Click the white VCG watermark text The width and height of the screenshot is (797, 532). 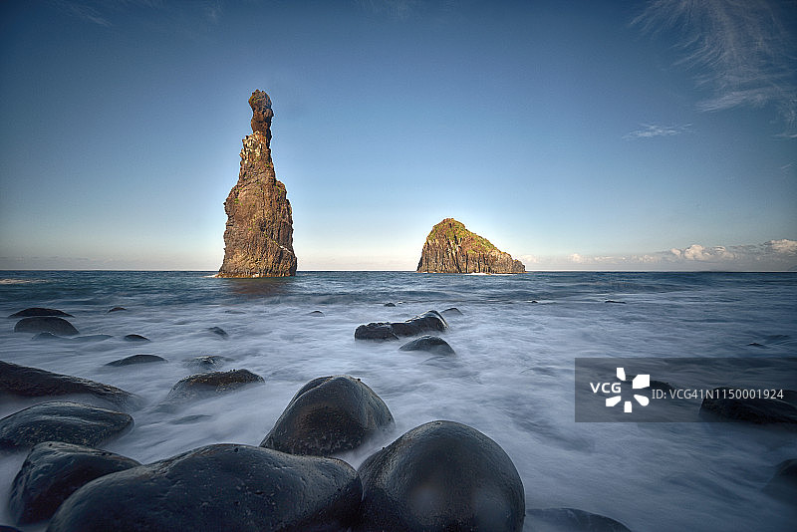tap(605, 389)
